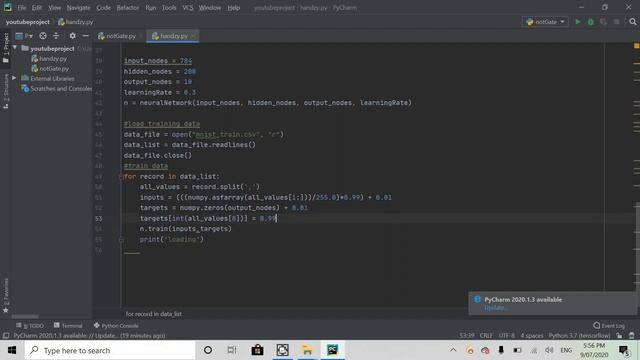The image size is (640, 360).
Task: Open Task View on the taskbar
Action: (x=232, y=350)
